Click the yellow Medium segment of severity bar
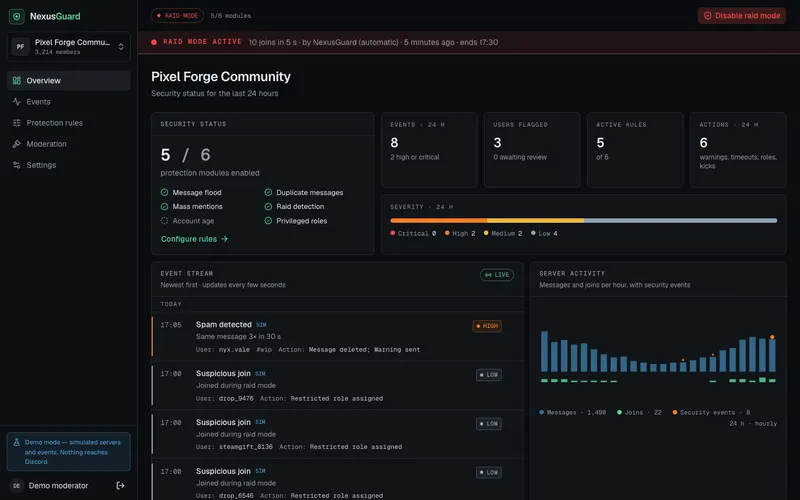This screenshot has height=500, width=800. pos(535,220)
